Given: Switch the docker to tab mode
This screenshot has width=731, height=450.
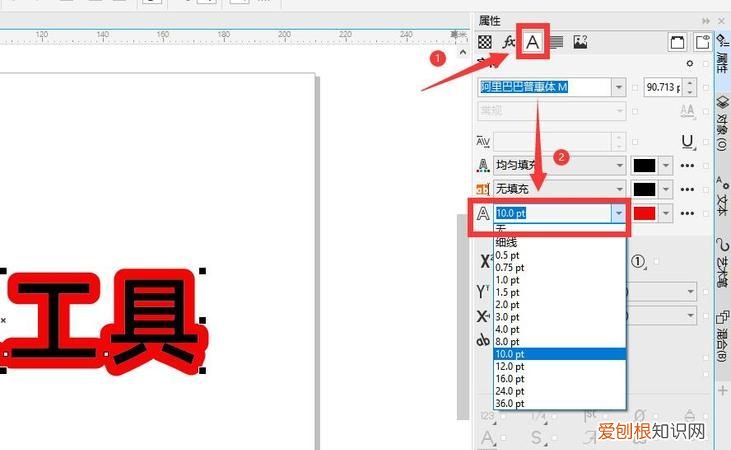Looking at the screenshot, I should pos(703,42).
